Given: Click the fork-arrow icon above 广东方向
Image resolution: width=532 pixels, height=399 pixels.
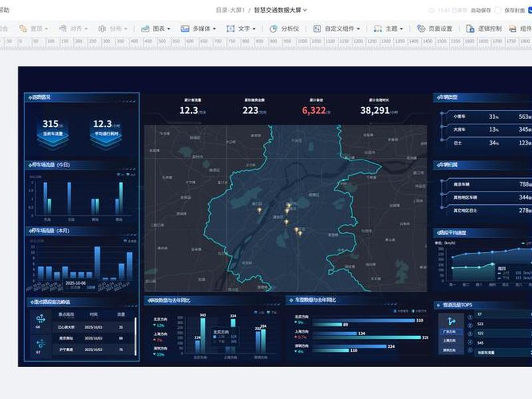Looking at the screenshot, I should click(x=451, y=321).
